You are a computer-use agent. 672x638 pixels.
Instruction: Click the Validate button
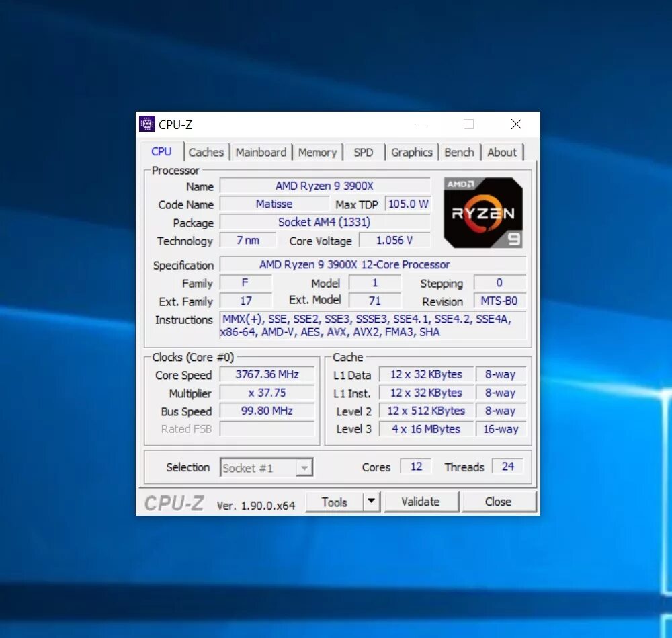[421, 502]
